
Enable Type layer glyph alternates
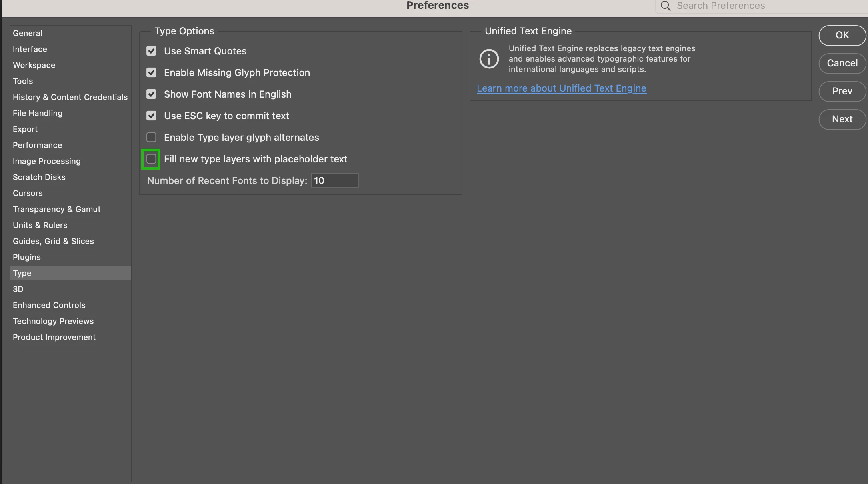tap(151, 137)
